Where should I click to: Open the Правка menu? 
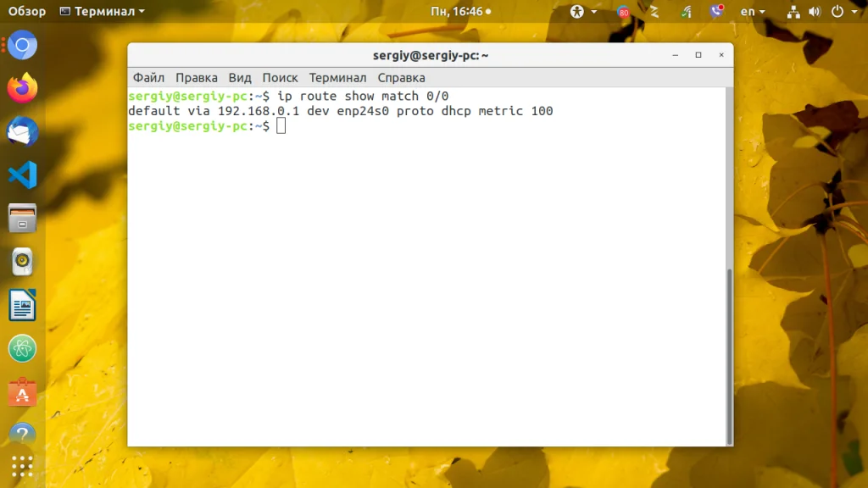coord(197,78)
